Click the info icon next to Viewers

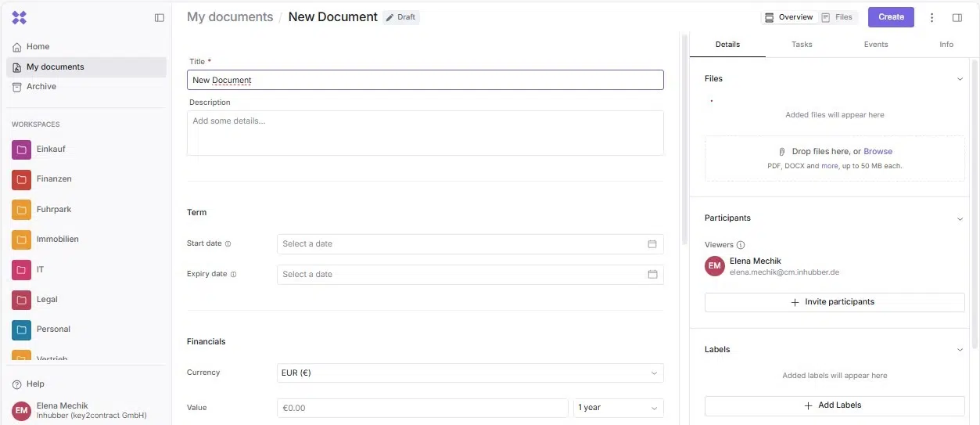(x=741, y=245)
